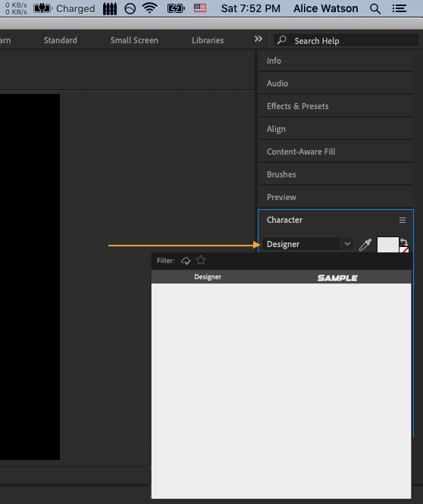Click the Search Help magnifier icon
The height and width of the screenshot is (504, 423).
pos(282,40)
